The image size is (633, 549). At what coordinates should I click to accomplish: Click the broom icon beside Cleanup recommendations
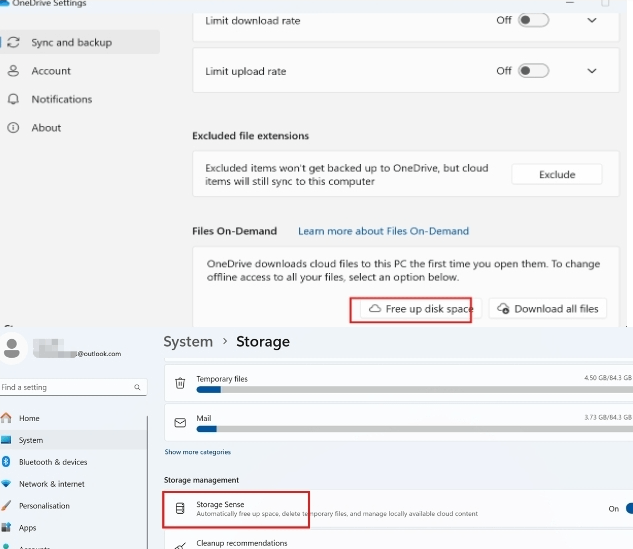coord(180,545)
